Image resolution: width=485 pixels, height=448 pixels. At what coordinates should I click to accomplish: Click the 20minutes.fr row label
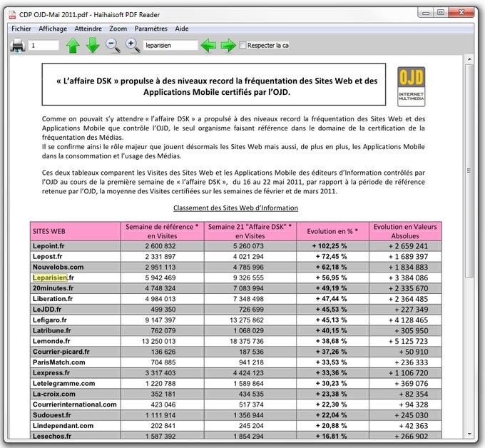tap(53, 288)
